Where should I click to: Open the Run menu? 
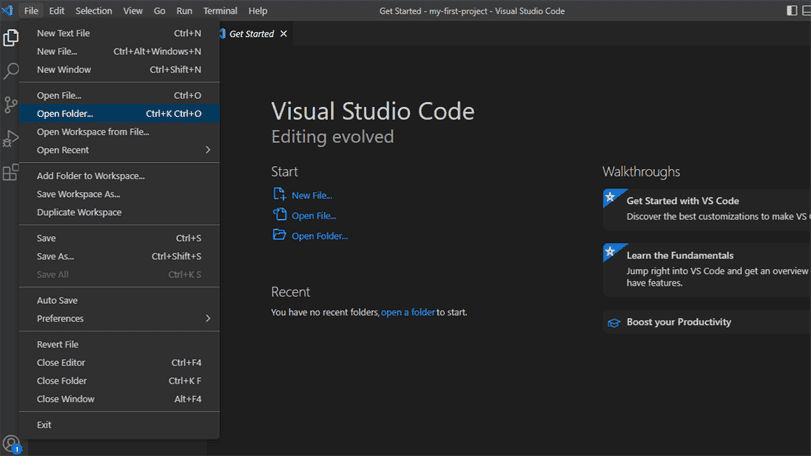point(184,11)
